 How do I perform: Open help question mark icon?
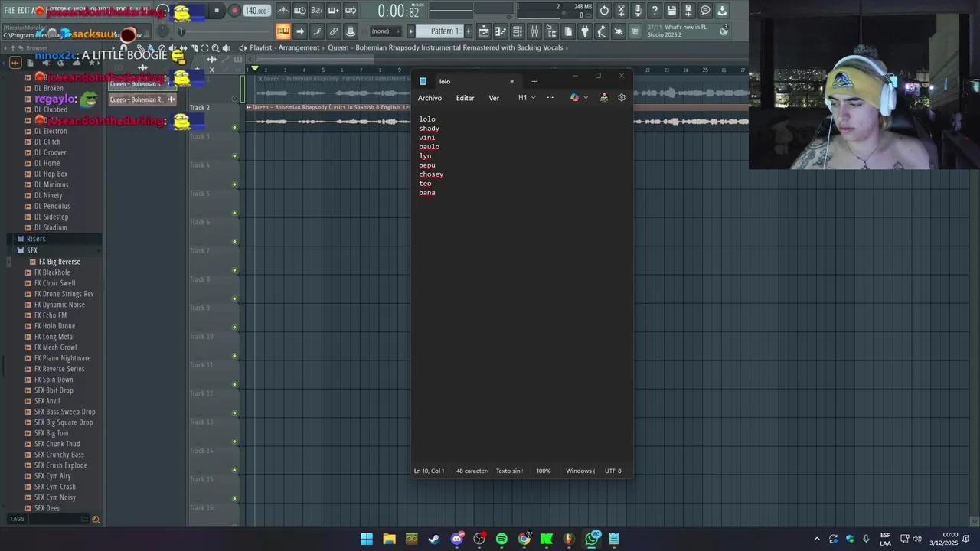tap(655, 11)
